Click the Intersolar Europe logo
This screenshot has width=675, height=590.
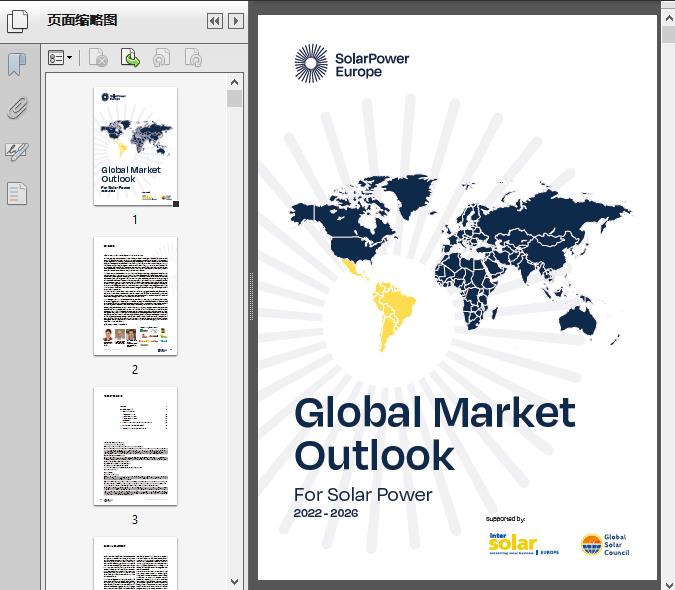pyautogui.click(x=524, y=544)
